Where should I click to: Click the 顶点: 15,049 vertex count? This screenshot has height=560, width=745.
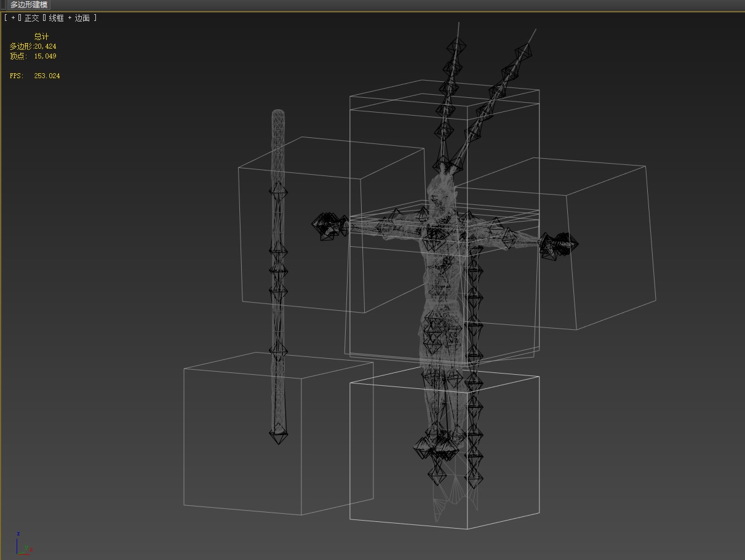pyautogui.click(x=33, y=56)
